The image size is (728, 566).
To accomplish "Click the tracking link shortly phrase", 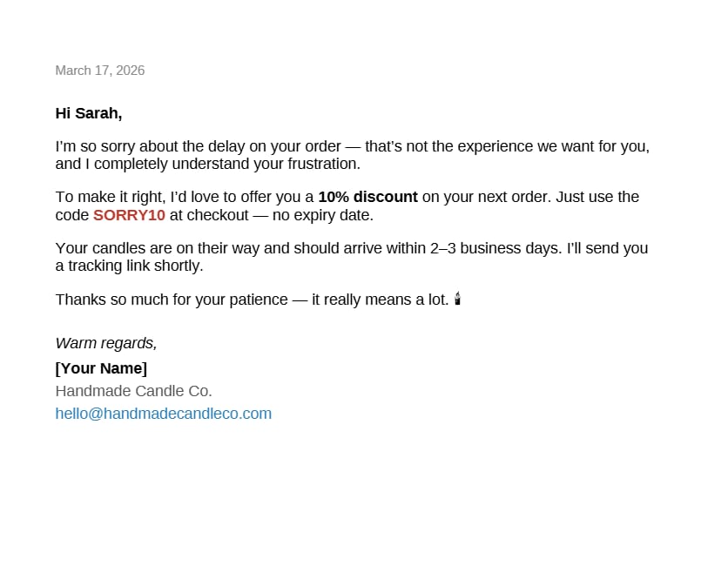I will point(136,266).
